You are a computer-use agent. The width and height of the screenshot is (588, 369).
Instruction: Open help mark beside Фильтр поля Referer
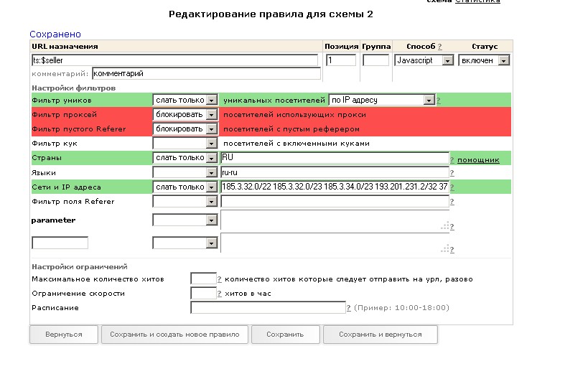pyautogui.click(x=452, y=202)
